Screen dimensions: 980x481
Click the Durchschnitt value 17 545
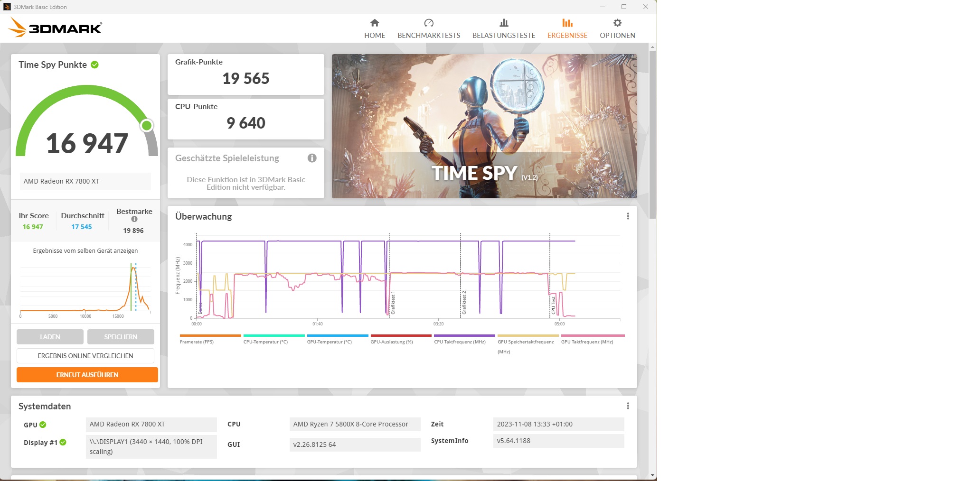click(82, 227)
